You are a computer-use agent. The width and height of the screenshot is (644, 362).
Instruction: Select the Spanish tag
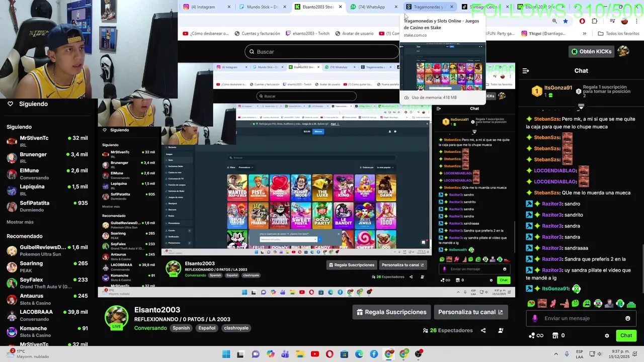point(181,328)
